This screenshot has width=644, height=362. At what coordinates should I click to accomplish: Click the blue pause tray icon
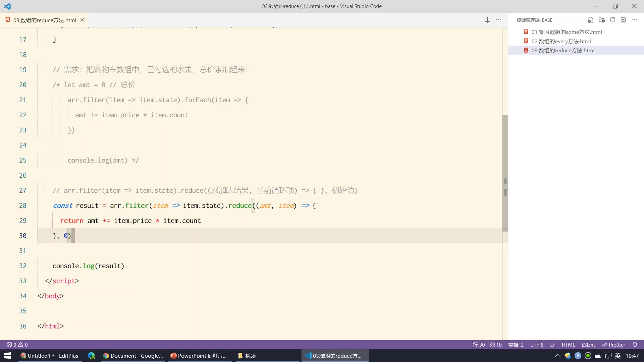[578, 356]
